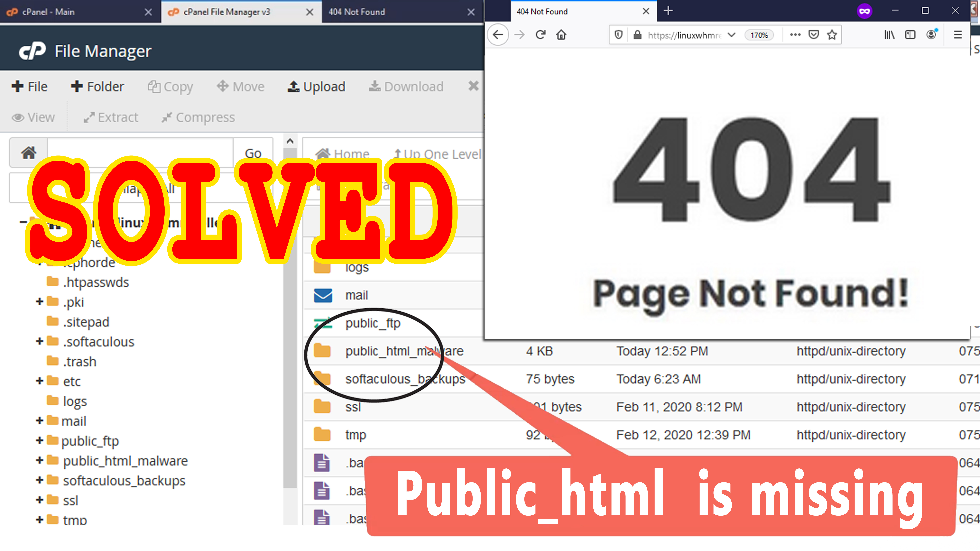Click the Firefox home icon
Screen dimensions: 980x551
click(x=561, y=35)
